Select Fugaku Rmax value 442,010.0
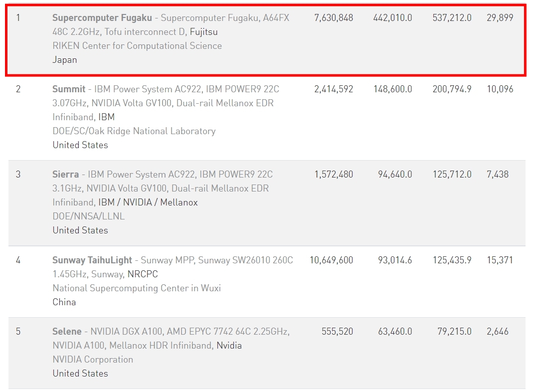The height and width of the screenshot is (392, 539). point(392,18)
